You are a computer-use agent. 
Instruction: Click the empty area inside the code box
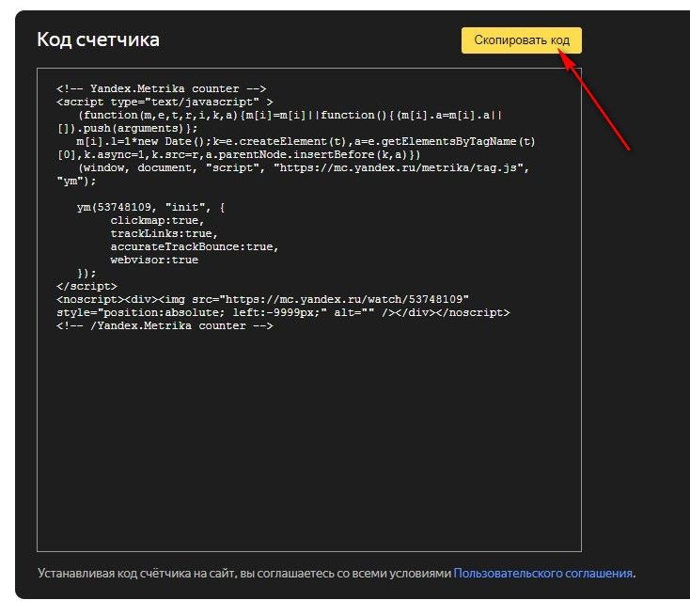click(308, 442)
